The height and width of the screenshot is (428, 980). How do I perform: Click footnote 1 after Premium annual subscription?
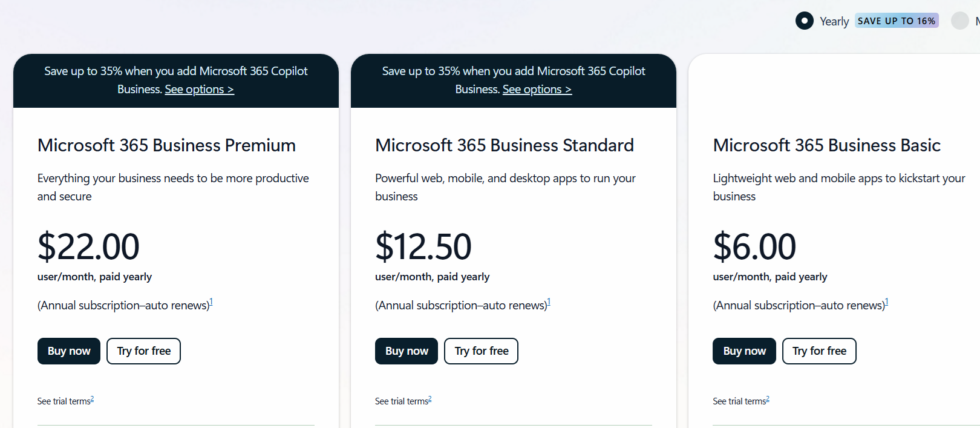point(211,302)
